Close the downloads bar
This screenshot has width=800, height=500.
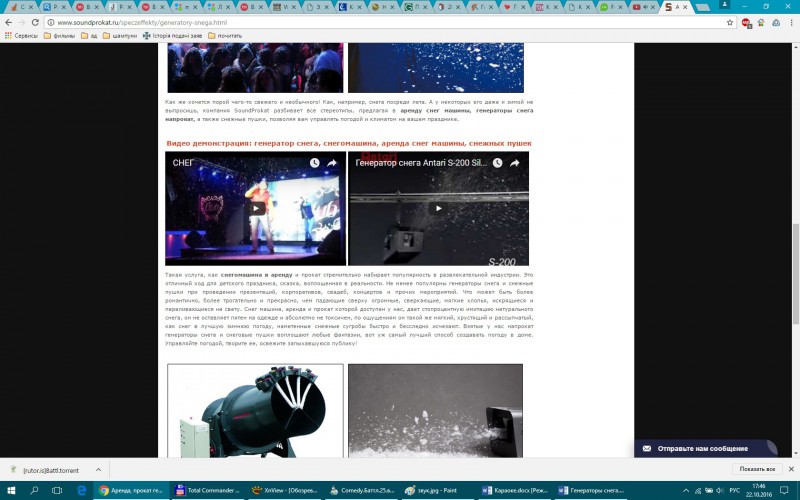coord(791,469)
